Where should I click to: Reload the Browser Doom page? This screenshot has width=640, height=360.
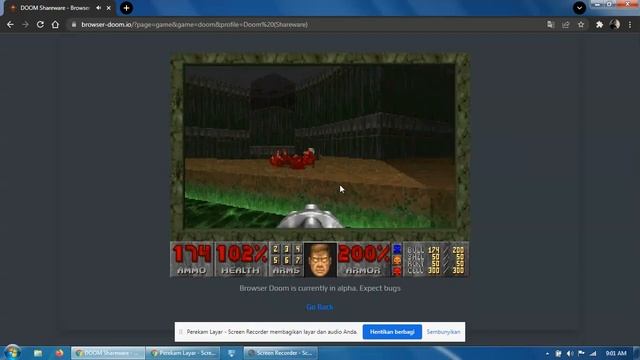point(40,24)
